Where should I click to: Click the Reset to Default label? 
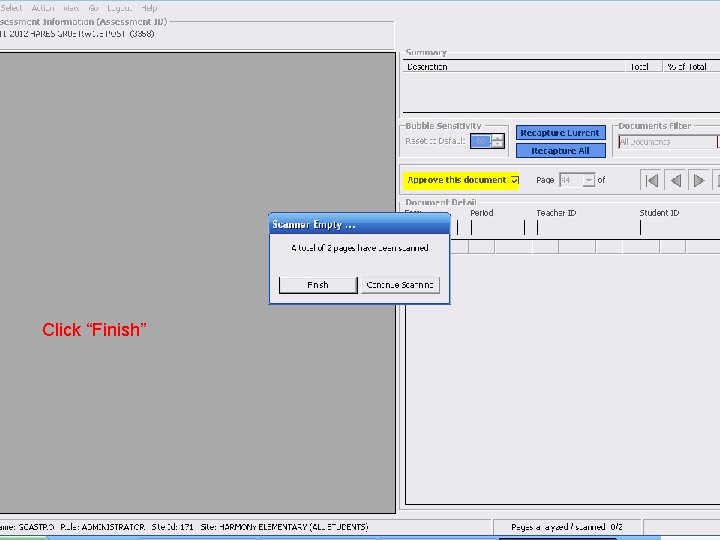click(435, 141)
